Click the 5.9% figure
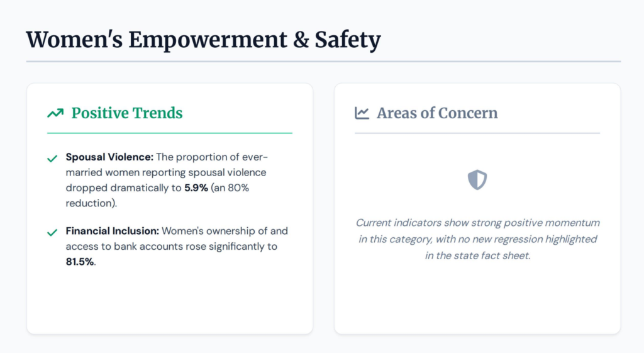The height and width of the screenshot is (353, 644). (196, 188)
